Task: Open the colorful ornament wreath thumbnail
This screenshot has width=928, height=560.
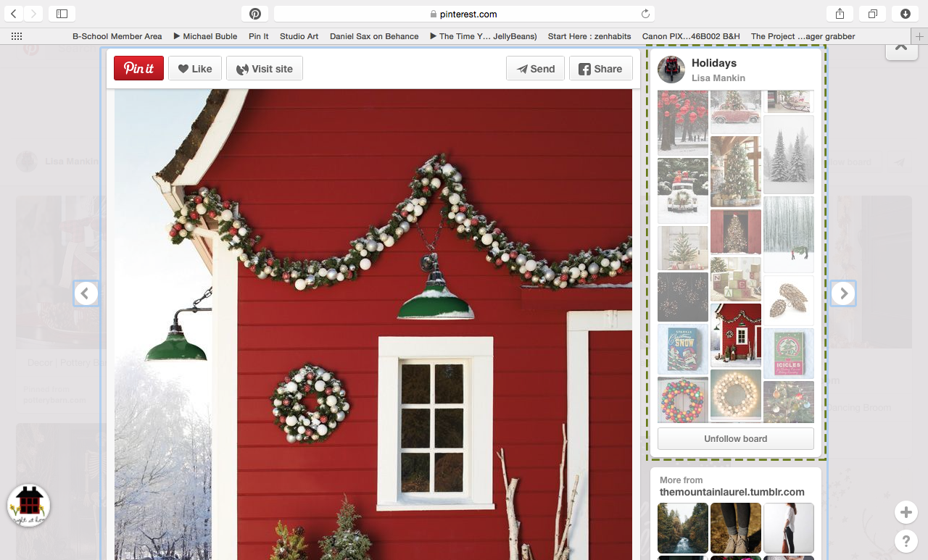Action: point(683,399)
